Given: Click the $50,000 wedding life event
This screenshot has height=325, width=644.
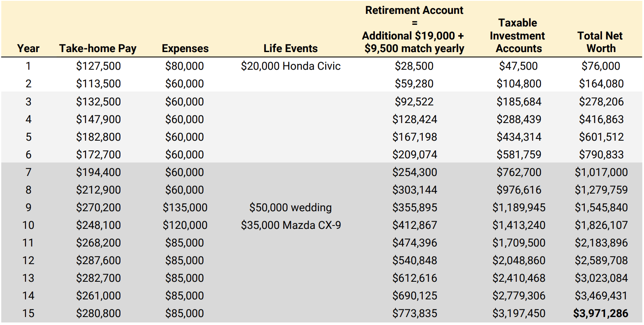Looking at the screenshot, I should [291, 207].
